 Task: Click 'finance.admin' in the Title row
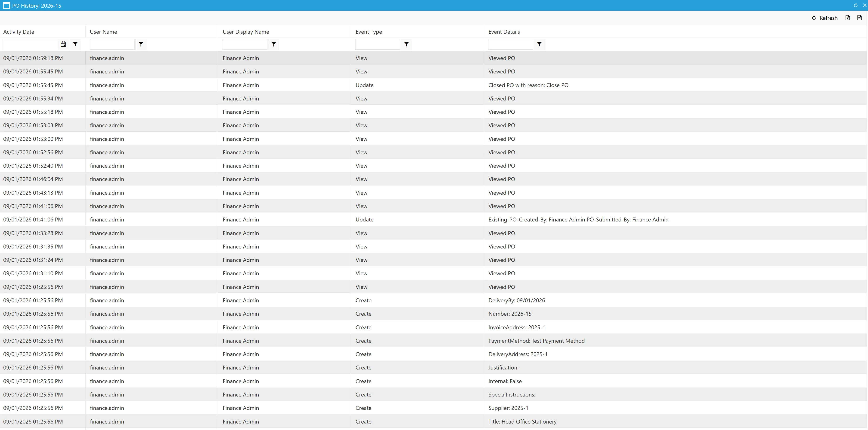coord(107,422)
